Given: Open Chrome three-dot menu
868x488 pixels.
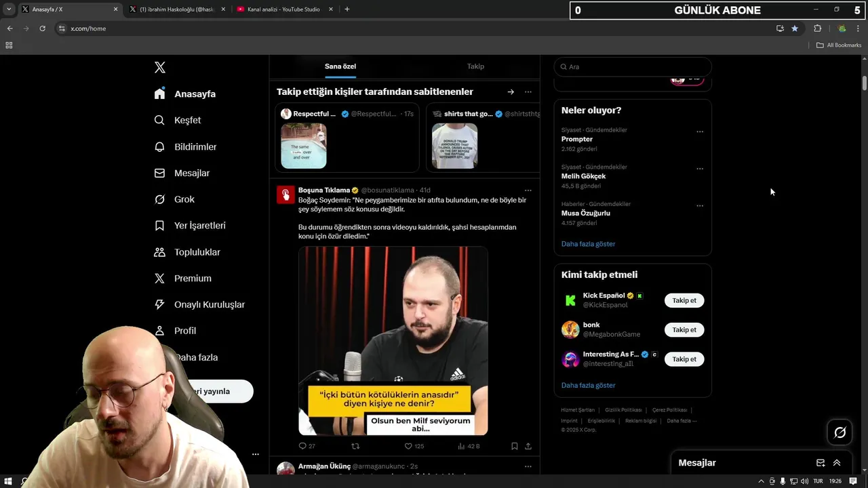Looking at the screenshot, I should 859,28.
